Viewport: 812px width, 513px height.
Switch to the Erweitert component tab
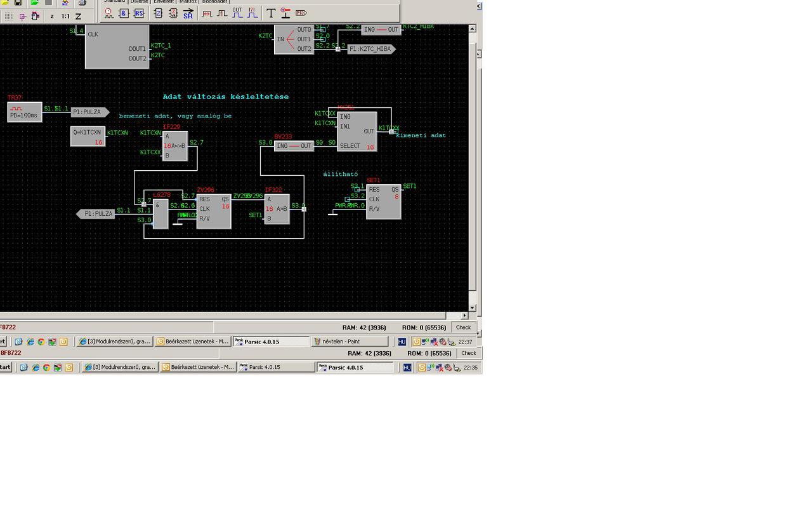[164, 2]
